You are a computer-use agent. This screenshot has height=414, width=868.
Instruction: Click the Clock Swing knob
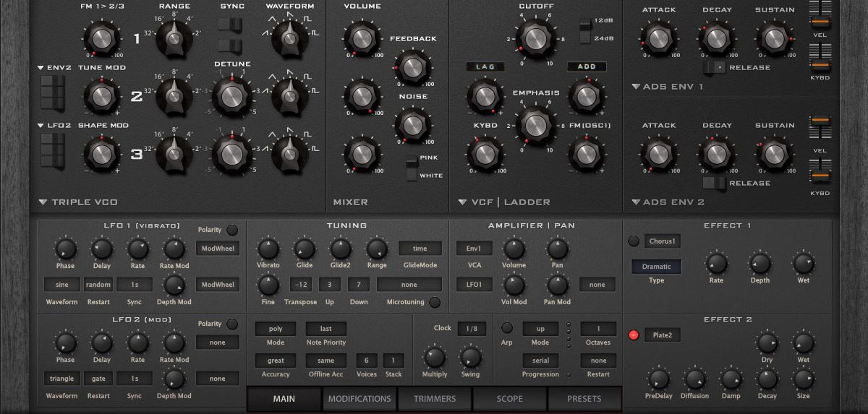pyautogui.click(x=470, y=357)
